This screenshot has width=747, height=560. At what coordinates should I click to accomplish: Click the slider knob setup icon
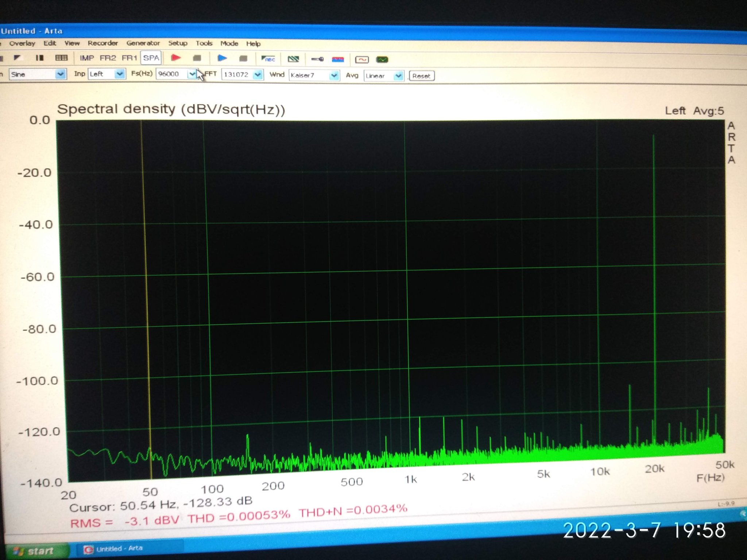pos(317,59)
